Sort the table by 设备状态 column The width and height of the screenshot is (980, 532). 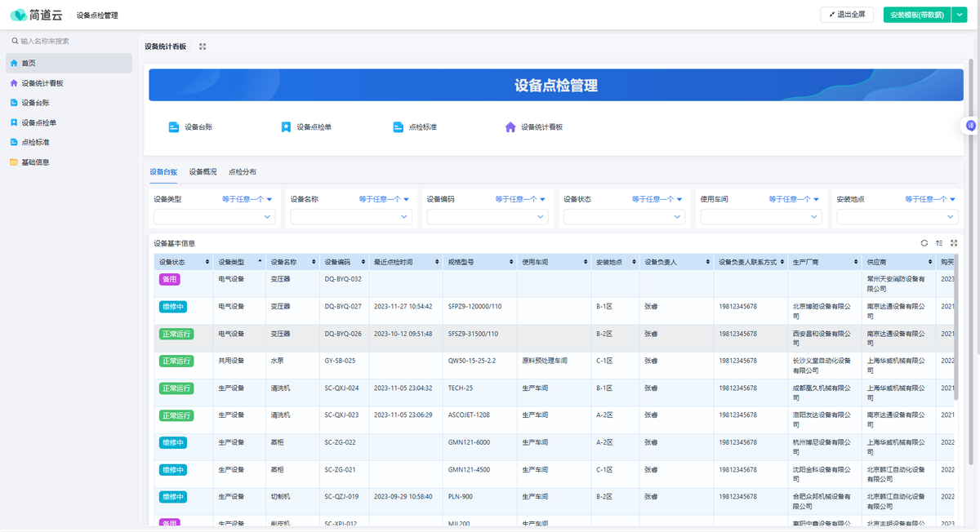click(207, 262)
